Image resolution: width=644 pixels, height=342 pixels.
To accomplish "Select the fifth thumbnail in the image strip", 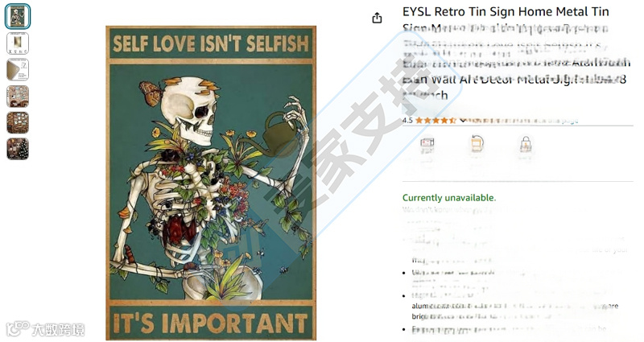I will (18, 122).
